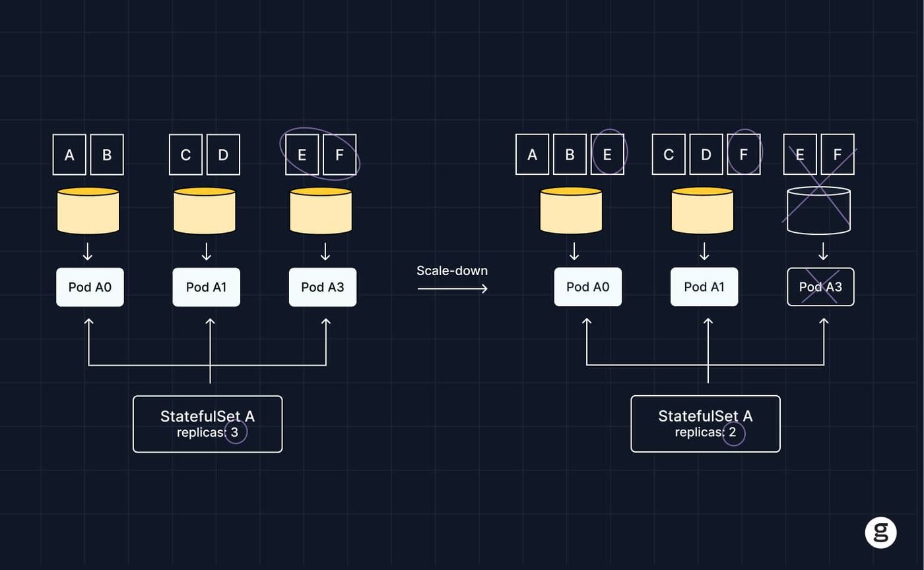The image size is (924, 570).
Task: Click the circled replicas value 2
Action: point(733,433)
